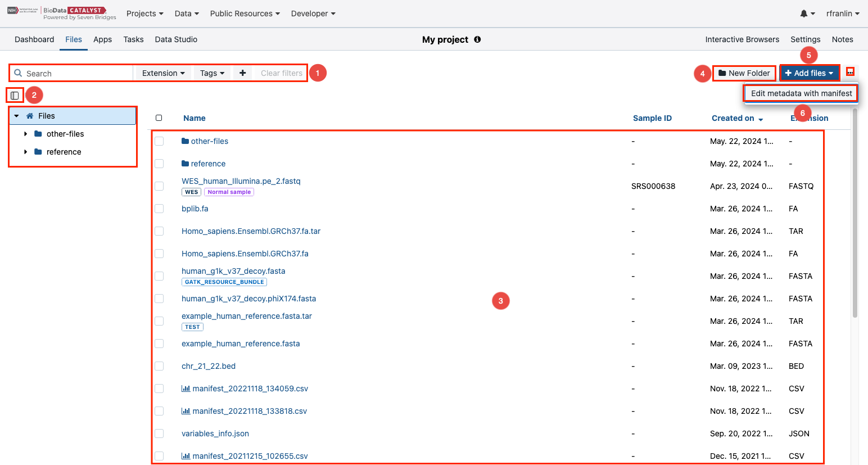The height and width of the screenshot is (465, 868).
Task: Toggle the select-all checkbox in header
Action: point(159,118)
